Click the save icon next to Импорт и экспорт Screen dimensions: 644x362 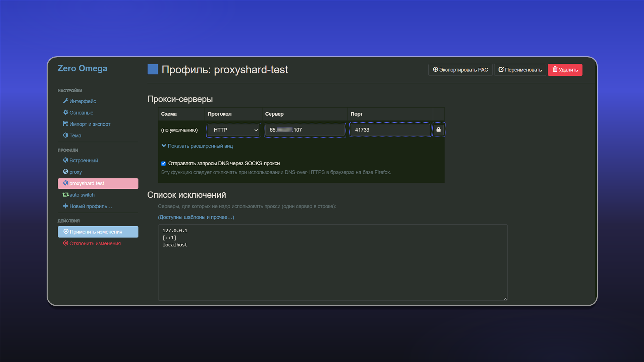[65, 124]
